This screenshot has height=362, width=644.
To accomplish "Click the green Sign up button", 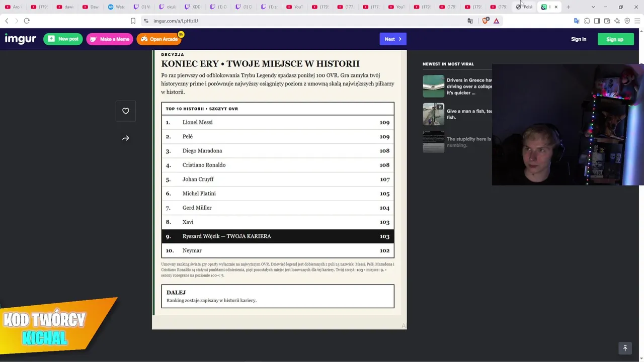I will pos(615,39).
